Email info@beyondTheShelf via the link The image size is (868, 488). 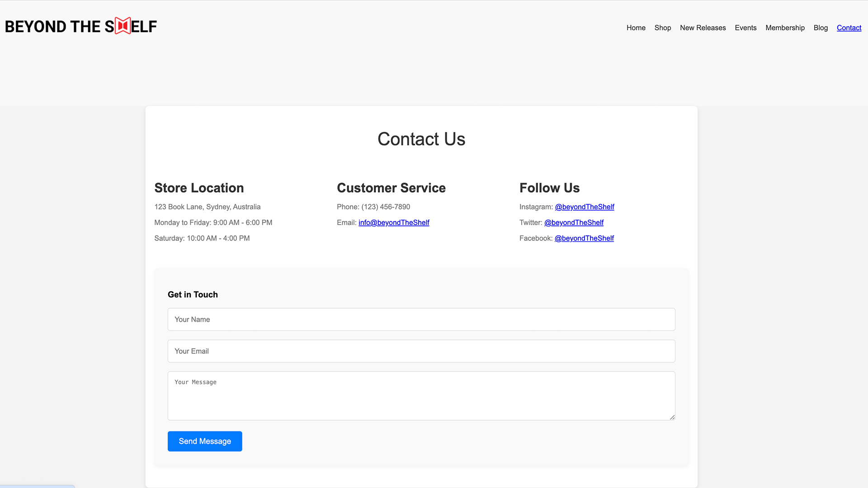(394, 222)
